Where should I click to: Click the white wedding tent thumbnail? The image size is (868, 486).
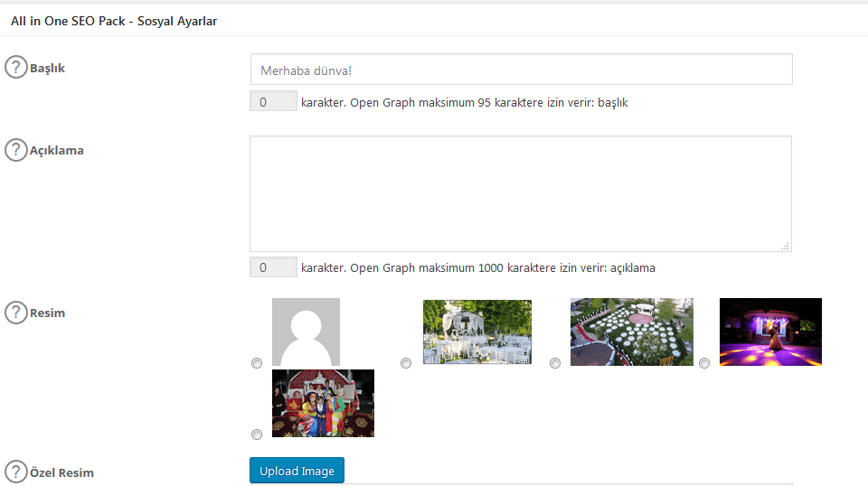pyautogui.click(x=477, y=332)
